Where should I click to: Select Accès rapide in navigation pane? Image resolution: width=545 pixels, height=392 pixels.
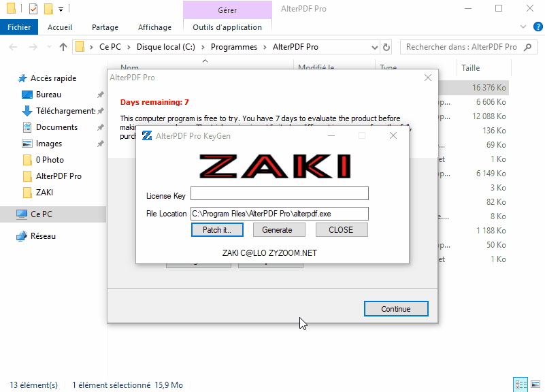[54, 78]
